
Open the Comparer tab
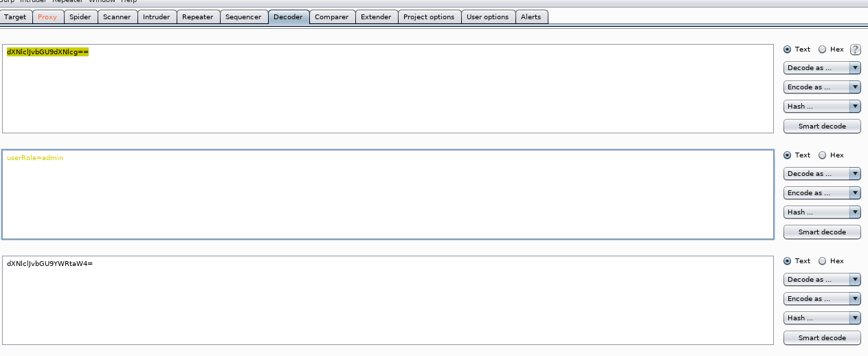332,17
